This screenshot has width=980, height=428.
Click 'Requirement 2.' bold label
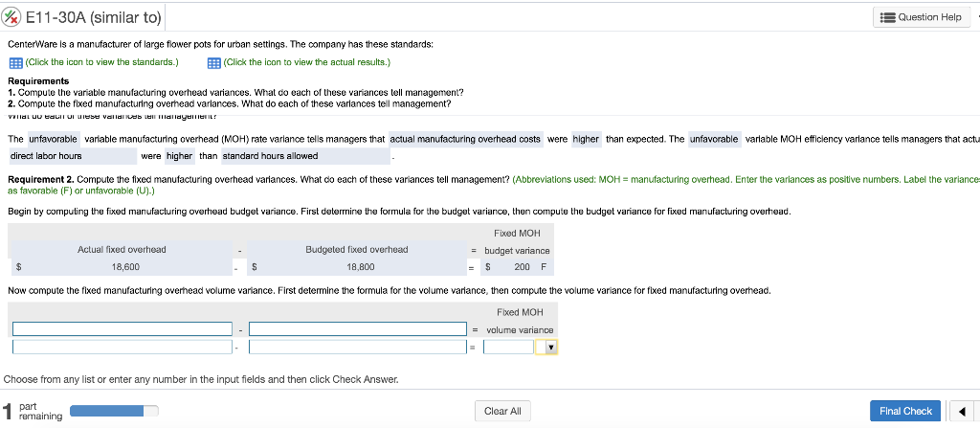[x=40, y=178]
